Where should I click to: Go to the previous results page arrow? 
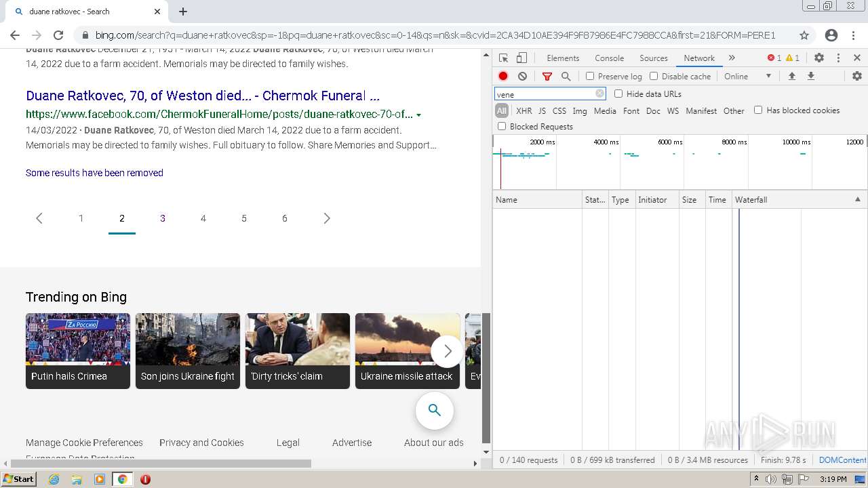pyautogui.click(x=39, y=218)
